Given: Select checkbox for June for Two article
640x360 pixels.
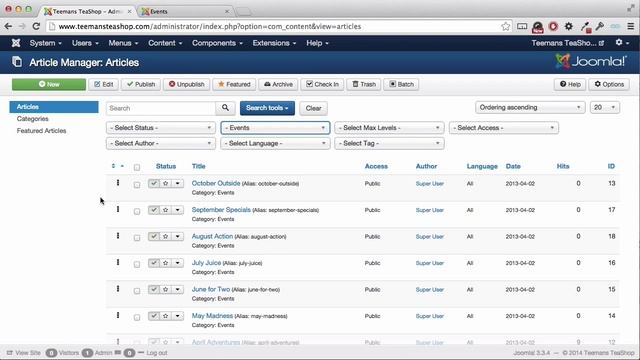Looking at the screenshot, I should click(x=137, y=291).
